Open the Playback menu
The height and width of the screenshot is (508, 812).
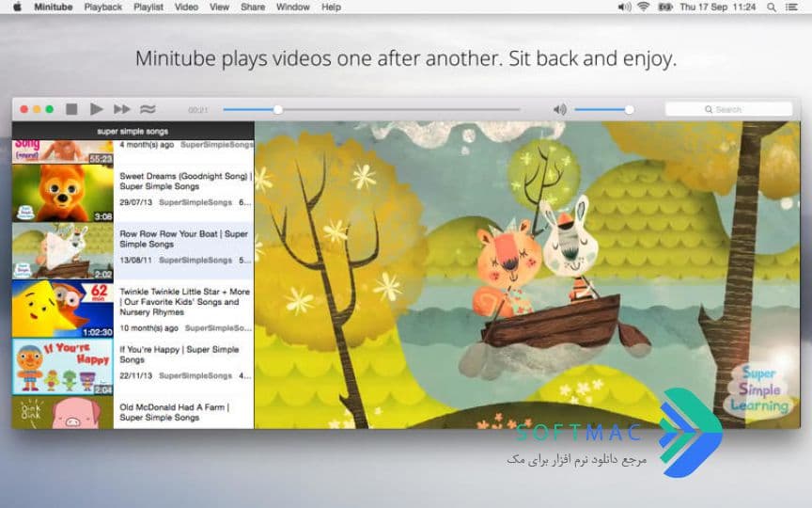tap(103, 8)
